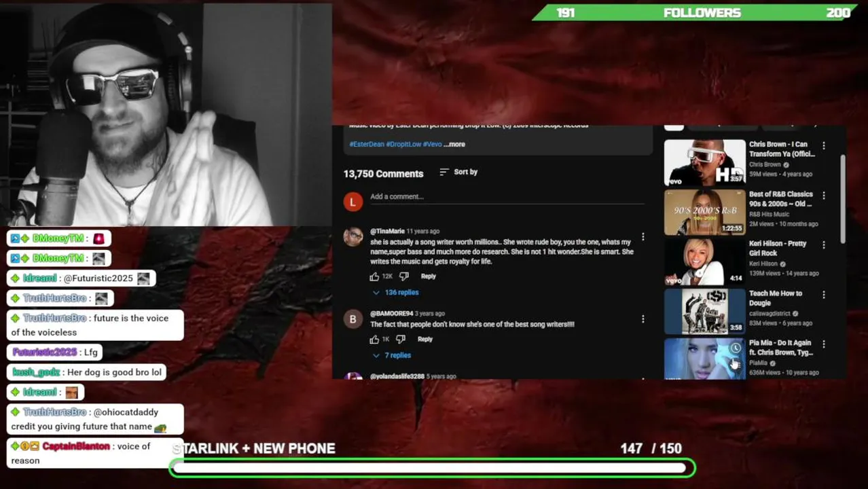The width and height of the screenshot is (868, 489).
Task: Open options menu for @TinaMarie comment
Action: (x=643, y=237)
